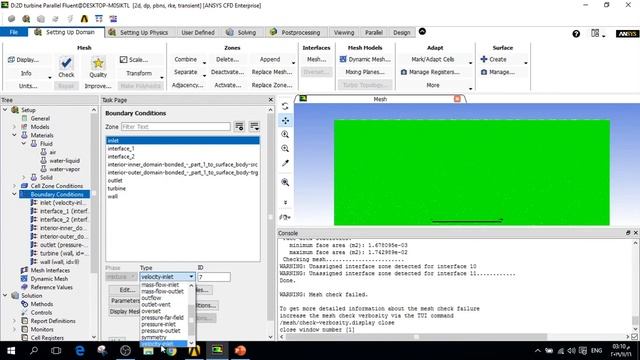Expand the Cell Zone Conditions node
640x360 pixels.
(x=14, y=186)
